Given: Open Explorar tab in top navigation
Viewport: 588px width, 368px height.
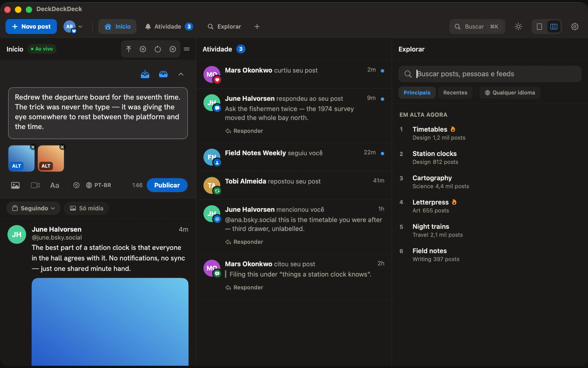Looking at the screenshot, I should (x=224, y=27).
